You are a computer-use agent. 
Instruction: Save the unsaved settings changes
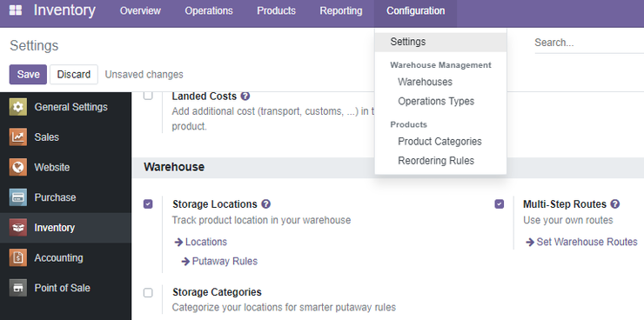click(28, 74)
